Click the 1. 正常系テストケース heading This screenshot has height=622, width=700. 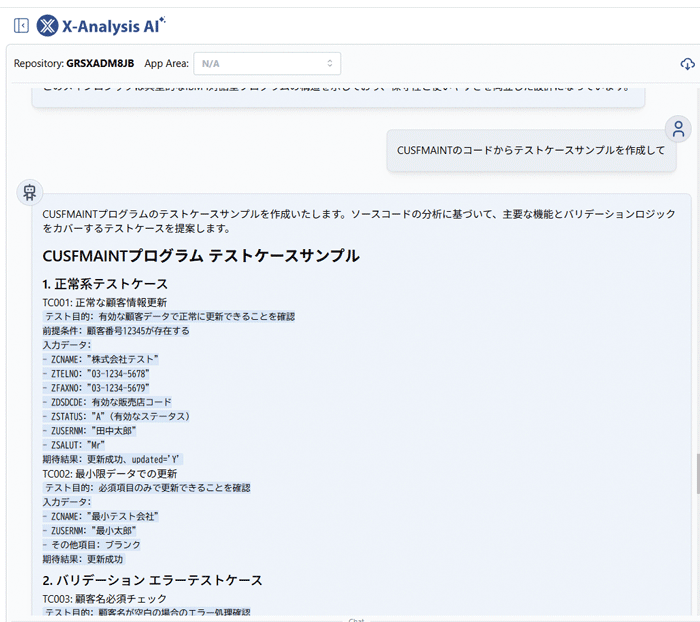pos(105,284)
